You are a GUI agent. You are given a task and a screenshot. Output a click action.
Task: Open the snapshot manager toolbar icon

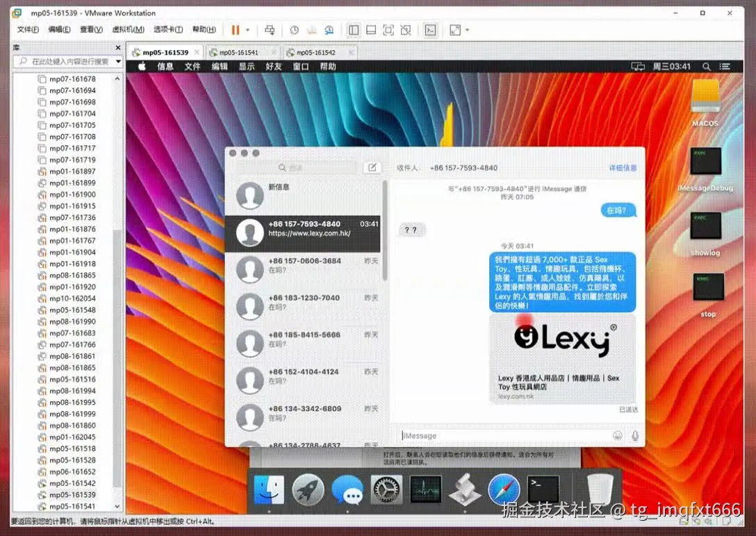click(x=329, y=30)
